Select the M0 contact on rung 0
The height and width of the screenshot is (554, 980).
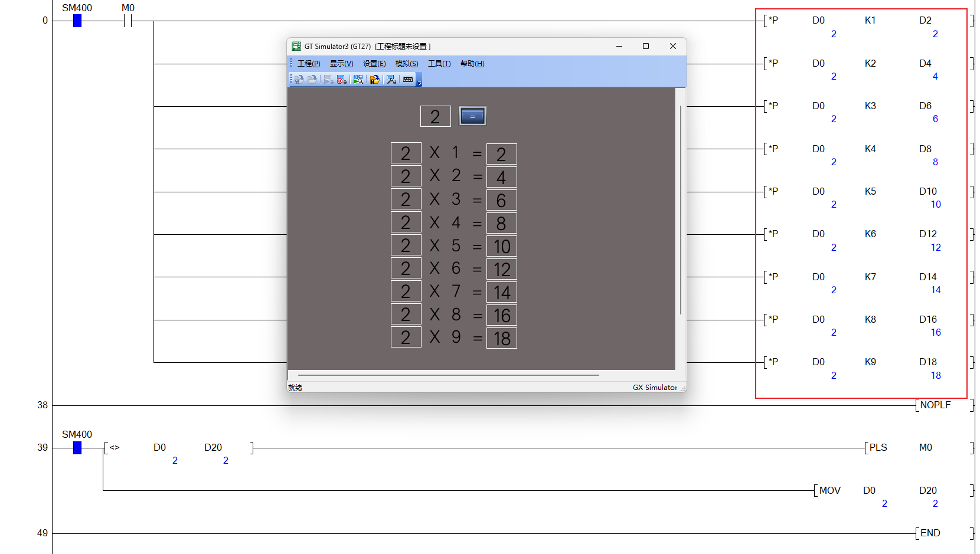(x=128, y=21)
